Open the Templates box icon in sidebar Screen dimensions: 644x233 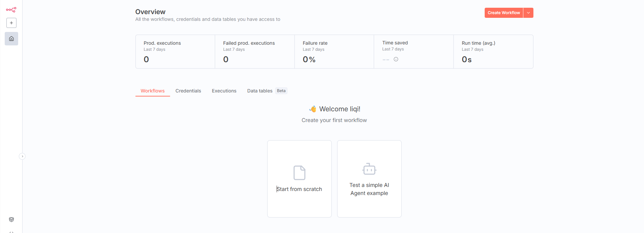pyautogui.click(x=11, y=220)
